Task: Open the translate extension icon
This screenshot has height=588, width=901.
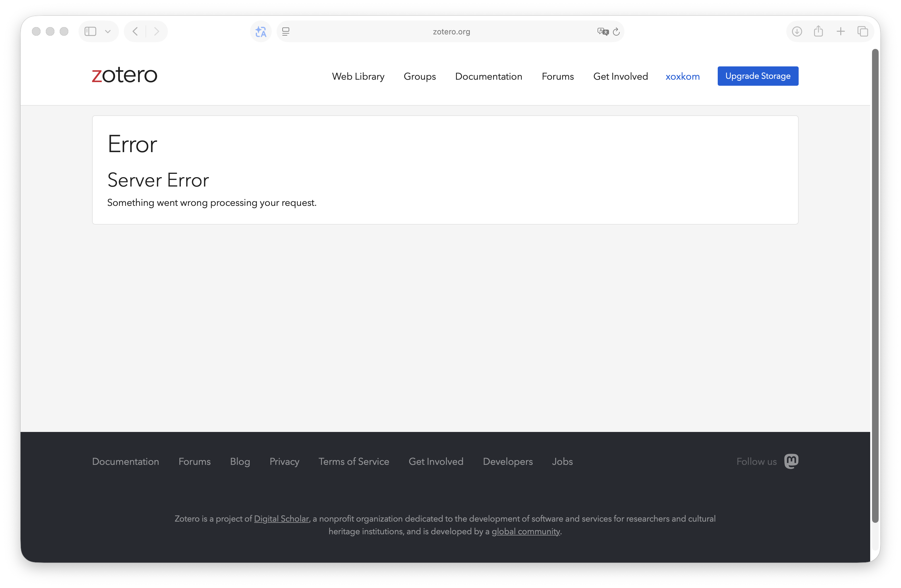Action: [261, 31]
